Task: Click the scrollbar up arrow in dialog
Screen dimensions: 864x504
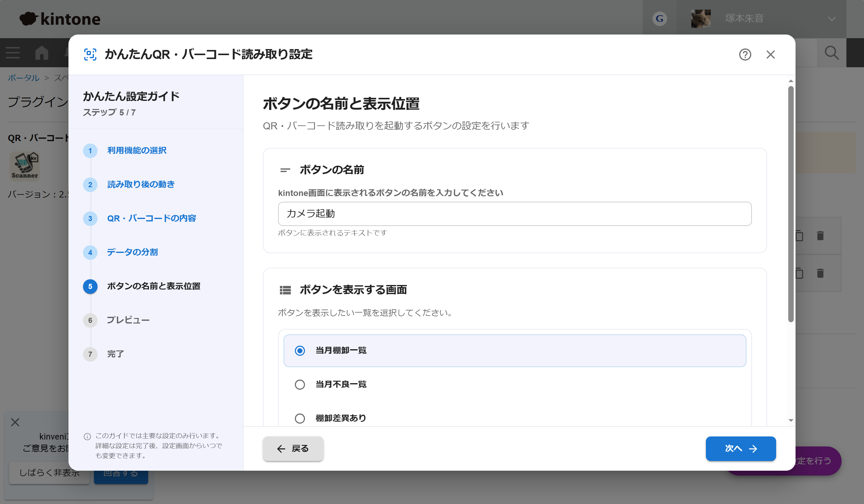Action: coord(791,81)
